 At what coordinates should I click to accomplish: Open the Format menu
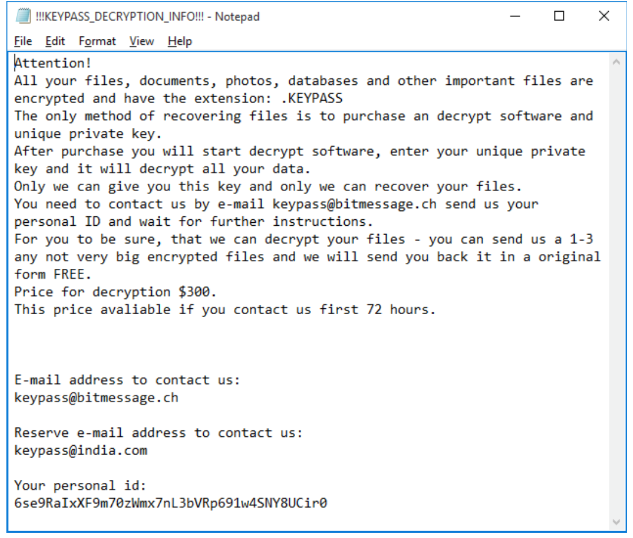[x=97, y=41]
